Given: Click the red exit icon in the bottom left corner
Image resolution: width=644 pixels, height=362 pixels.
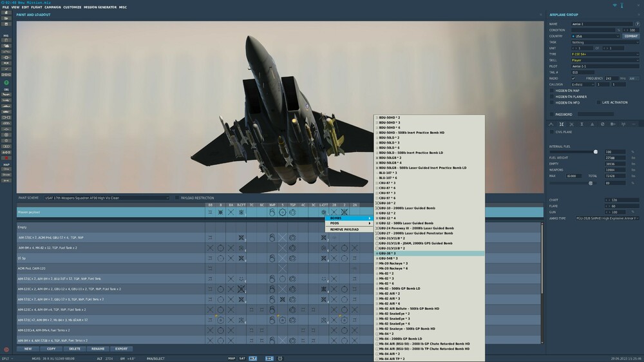Looking at the screenshot, I should (x=6, y=350).
